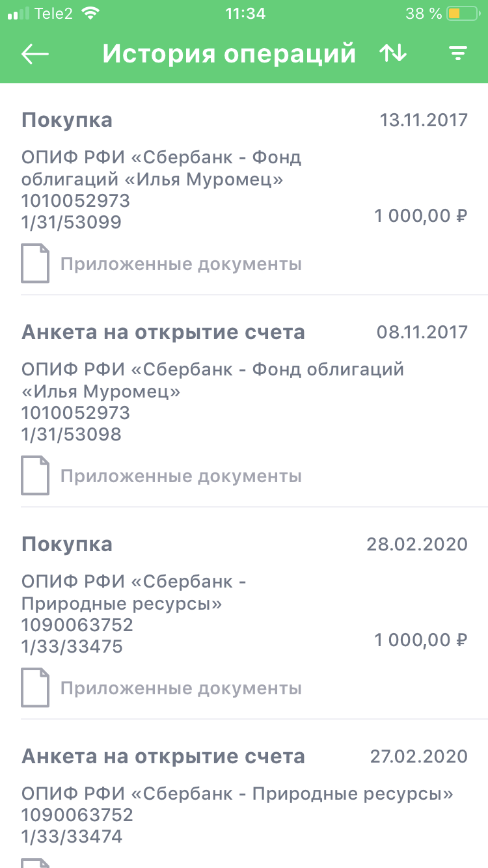This screenshot has height=868, width=488.
Task: Tap the 1 000,00 ₽ amount dated 13.11.2017
Action: pyautogui.click(x=421, y=216)
